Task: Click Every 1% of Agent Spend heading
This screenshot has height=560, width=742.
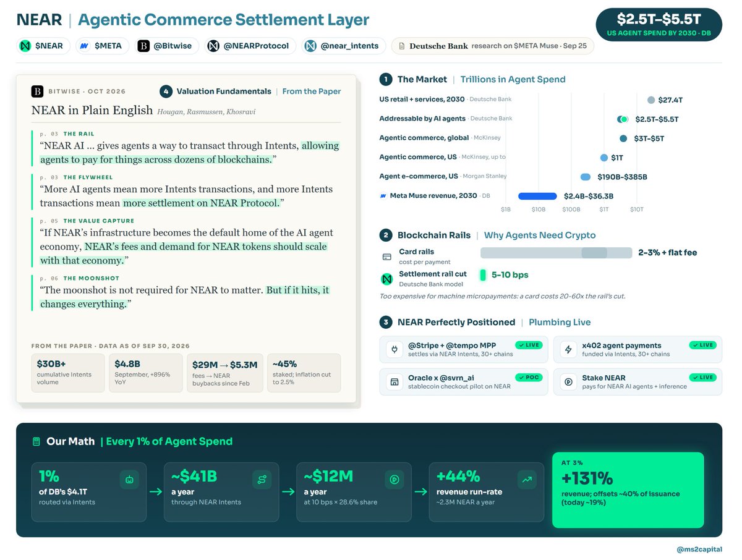Action: [x=169, y=441]
